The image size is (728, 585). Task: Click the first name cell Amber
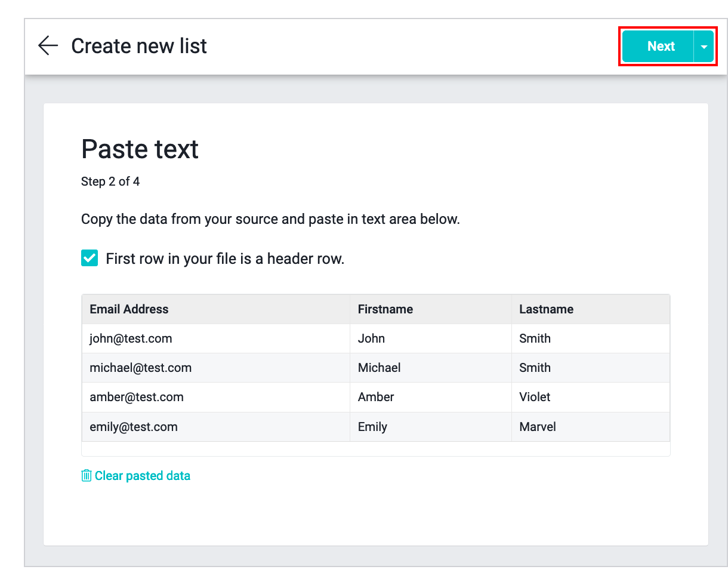[376, 397]
